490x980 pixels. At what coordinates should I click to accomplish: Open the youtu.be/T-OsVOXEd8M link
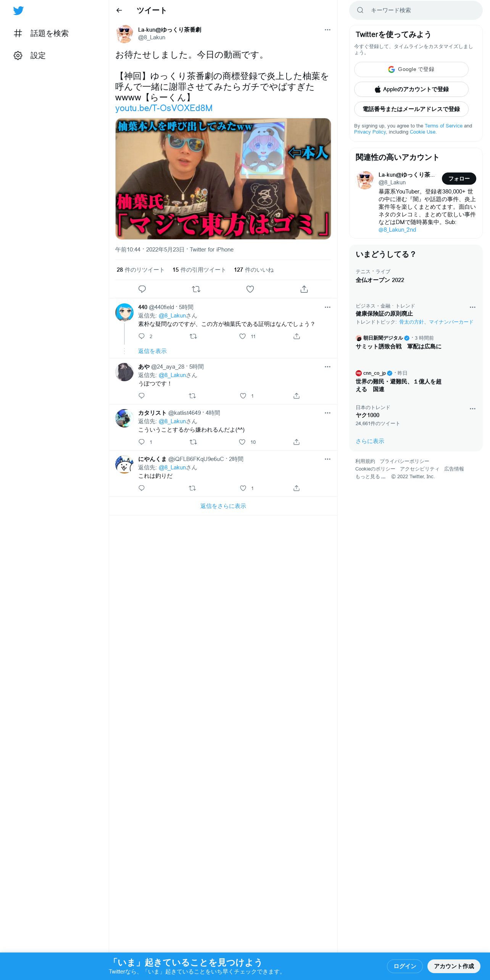(x=164, y=108)
